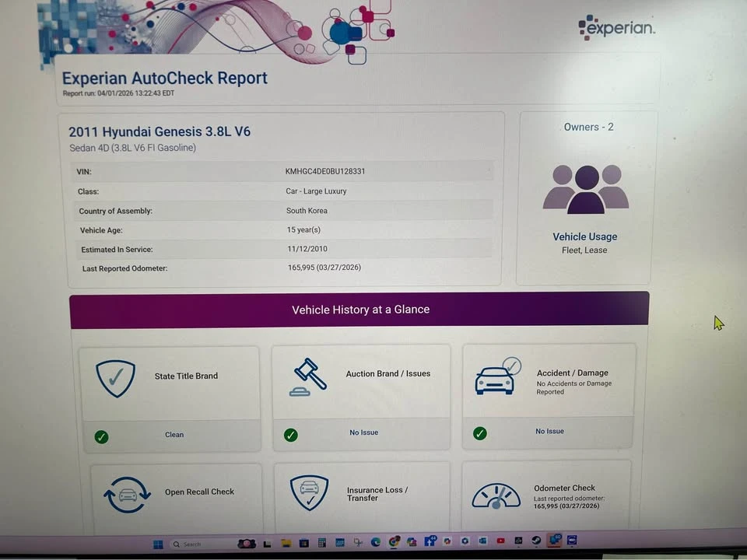Click the Report run timestamp
Screen dimensions: 747x560
(x=118, y=93)
